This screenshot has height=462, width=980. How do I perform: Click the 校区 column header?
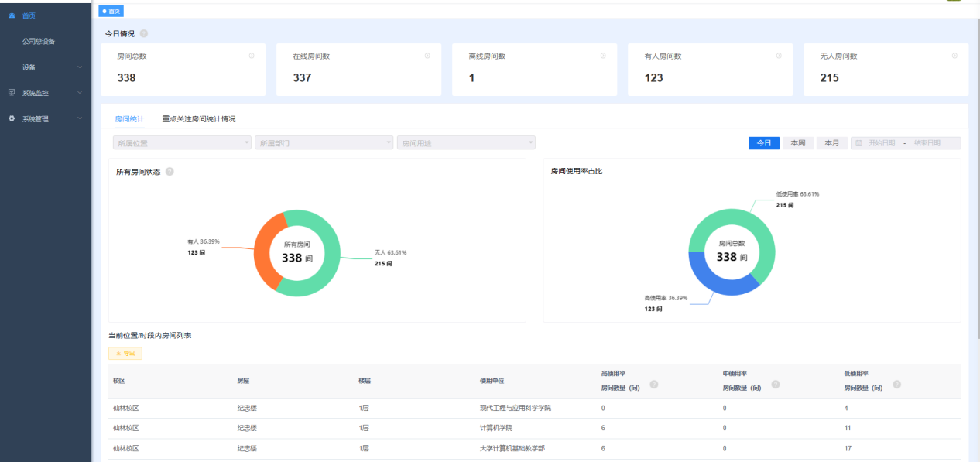[x=119, y=381]
